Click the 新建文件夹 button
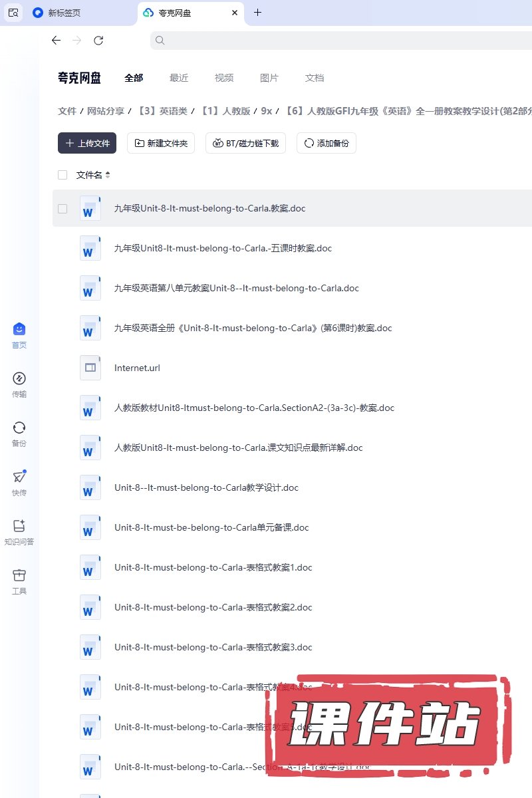The height and width of the screenshot is (798, 532). point(161,143)
